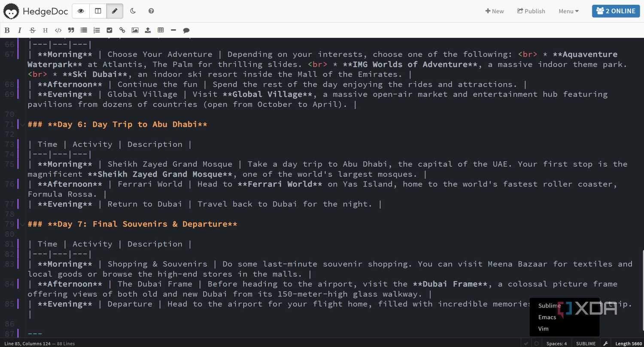Screen dimensions: 644x347
Task: Insert a code block
Action: point(58,30)
